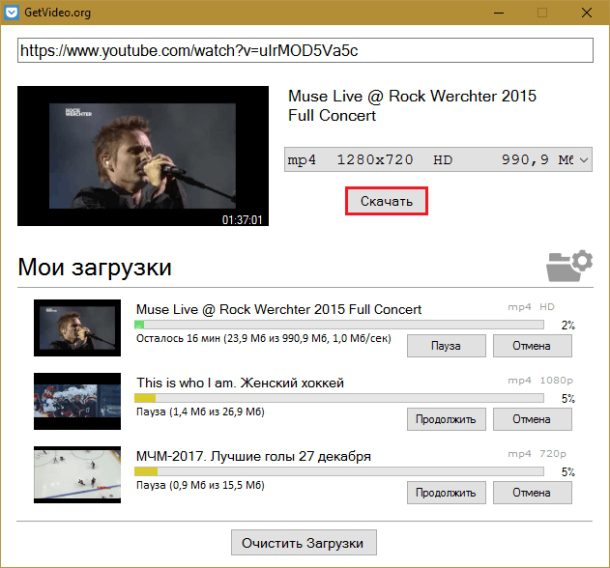Viewport: 610px width, 568px height.
Task: Cancel the Muse Live download with Отмена
Action: point(532,346)
